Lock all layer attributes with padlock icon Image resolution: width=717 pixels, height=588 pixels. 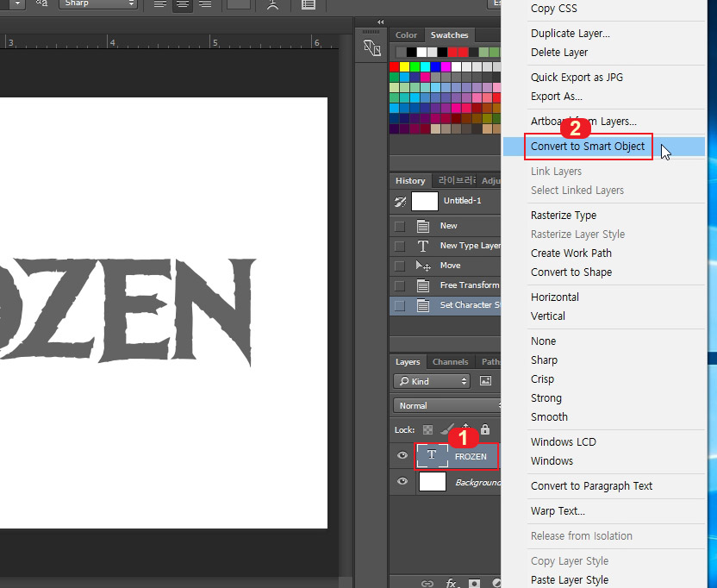(485, 429)
